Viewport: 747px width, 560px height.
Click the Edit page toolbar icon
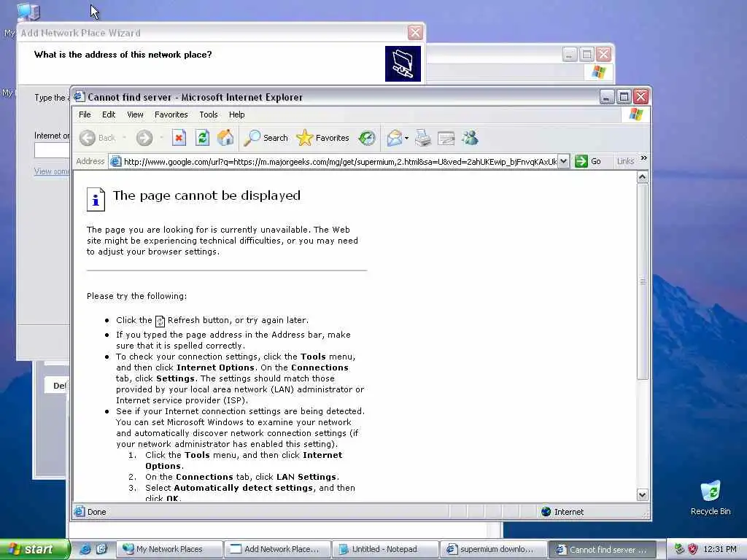(446, 138)
